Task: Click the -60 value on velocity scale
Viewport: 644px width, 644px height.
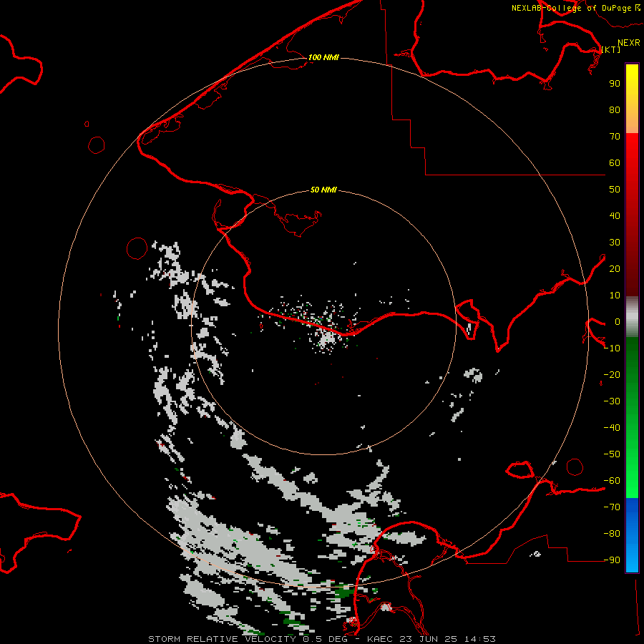Action: [x=612, y=481]
